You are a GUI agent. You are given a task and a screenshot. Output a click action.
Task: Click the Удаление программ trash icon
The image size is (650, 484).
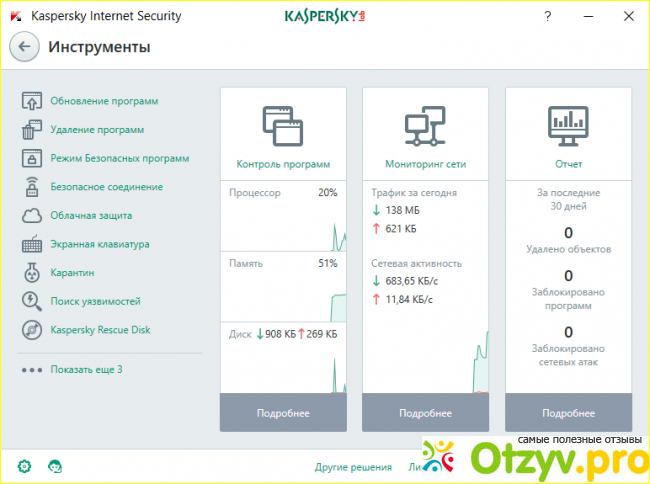31,130
